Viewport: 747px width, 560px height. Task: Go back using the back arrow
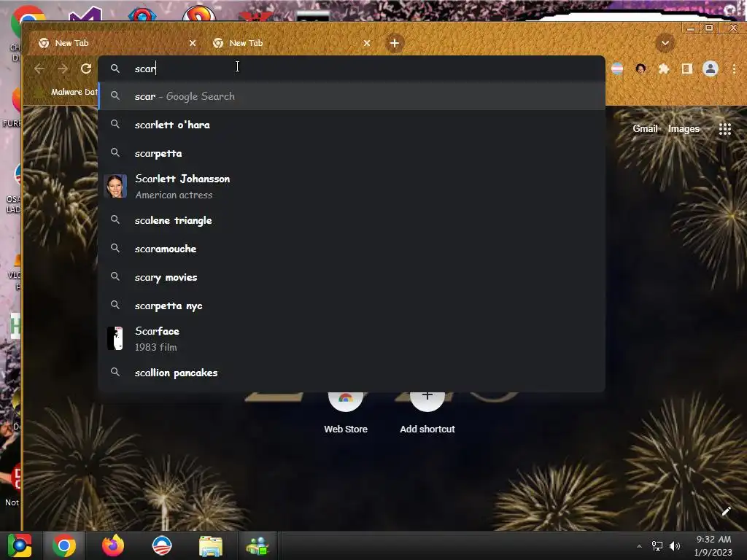[x=39, y=69]
